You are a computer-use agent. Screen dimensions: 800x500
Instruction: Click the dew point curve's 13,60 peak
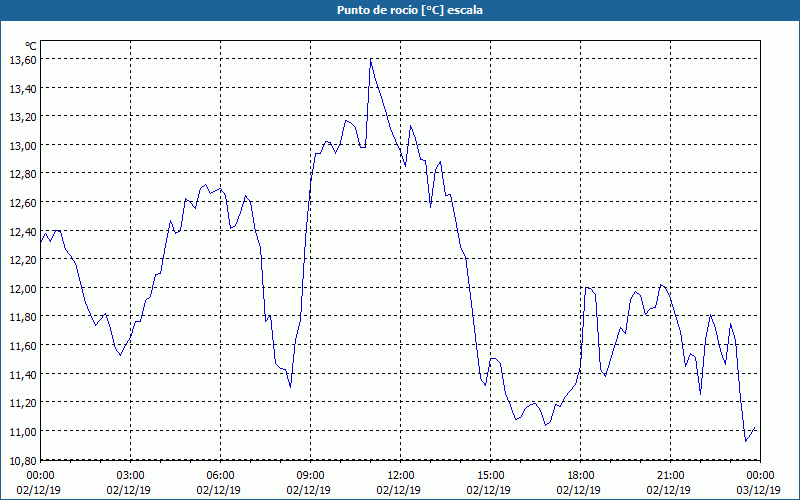(x=371, y=60)
